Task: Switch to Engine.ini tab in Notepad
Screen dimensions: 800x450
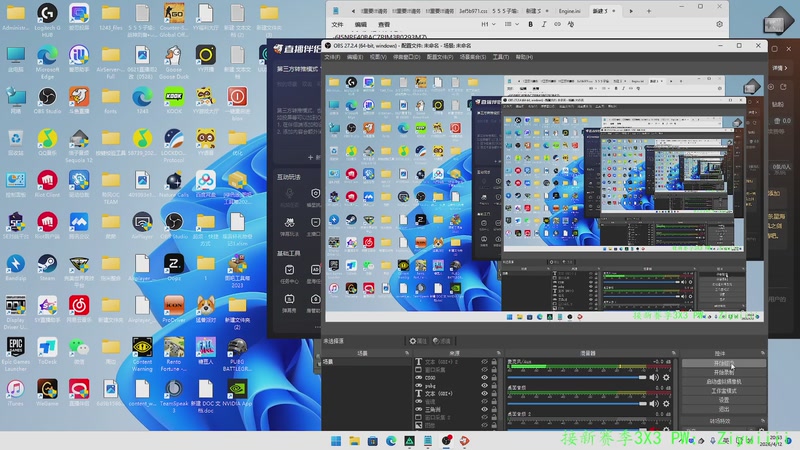Action: coord(569,11)
